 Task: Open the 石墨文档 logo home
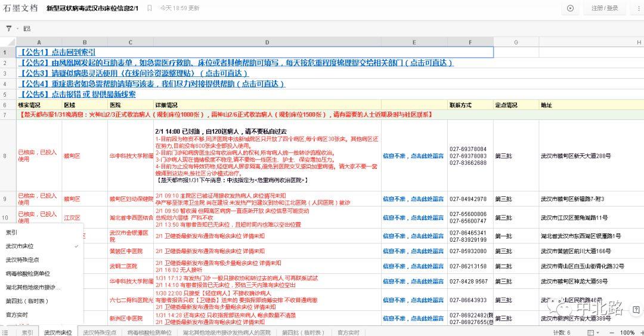20,8
